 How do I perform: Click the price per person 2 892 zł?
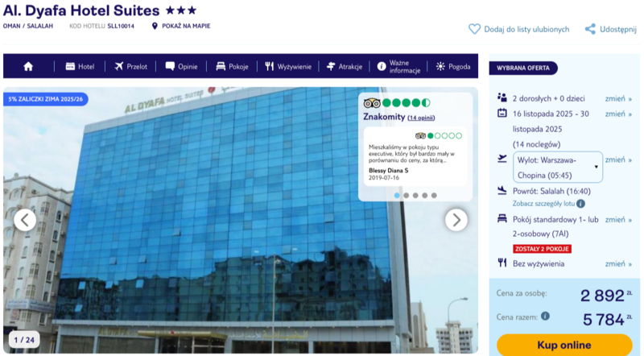click(x=606, y=295)
